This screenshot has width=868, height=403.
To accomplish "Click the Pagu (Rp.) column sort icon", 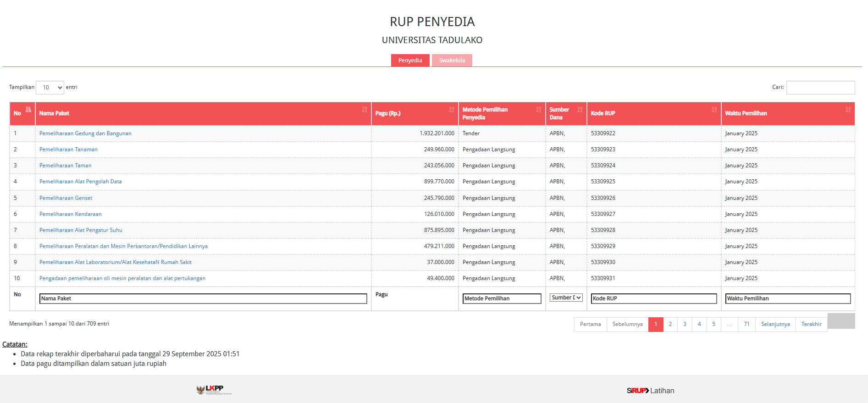I will 451,110.
